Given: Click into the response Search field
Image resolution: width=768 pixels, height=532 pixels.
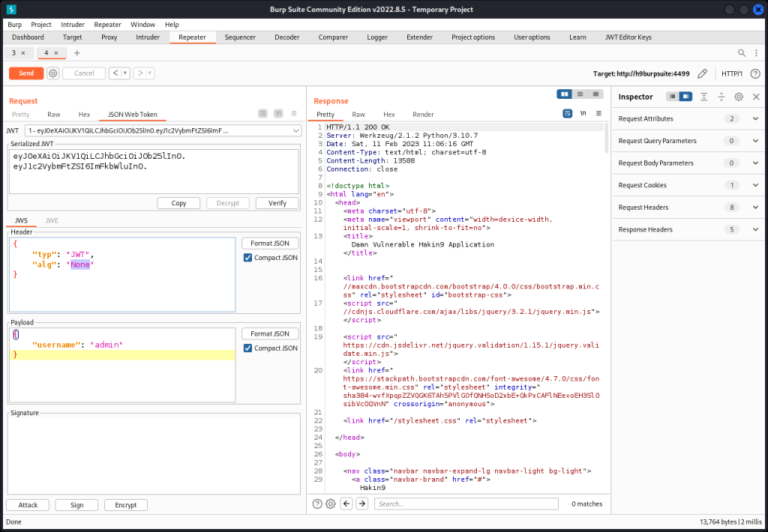Looking at the screenshot, I should click(466, 504).
